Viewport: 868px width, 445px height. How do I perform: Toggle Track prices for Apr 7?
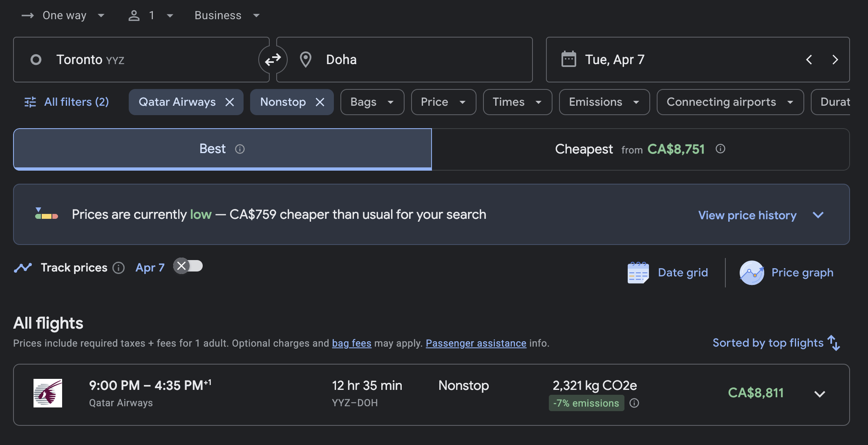click(x=188, y=266)
